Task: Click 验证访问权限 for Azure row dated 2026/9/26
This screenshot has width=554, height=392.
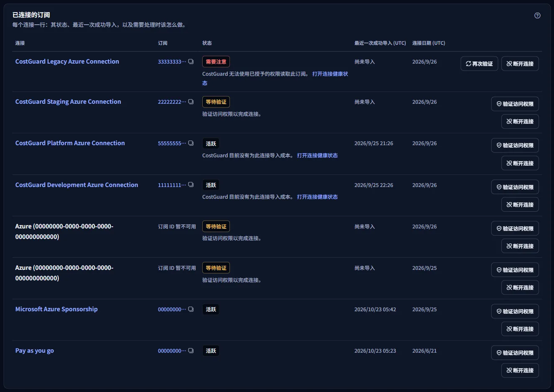Action: click(515, 228)
